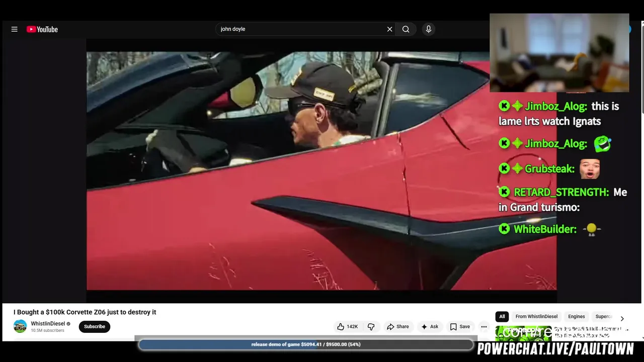This screenshot has height=362, width=644.
Task: Select the From WhistlinDiesel chip
Action: coord(536,317)
